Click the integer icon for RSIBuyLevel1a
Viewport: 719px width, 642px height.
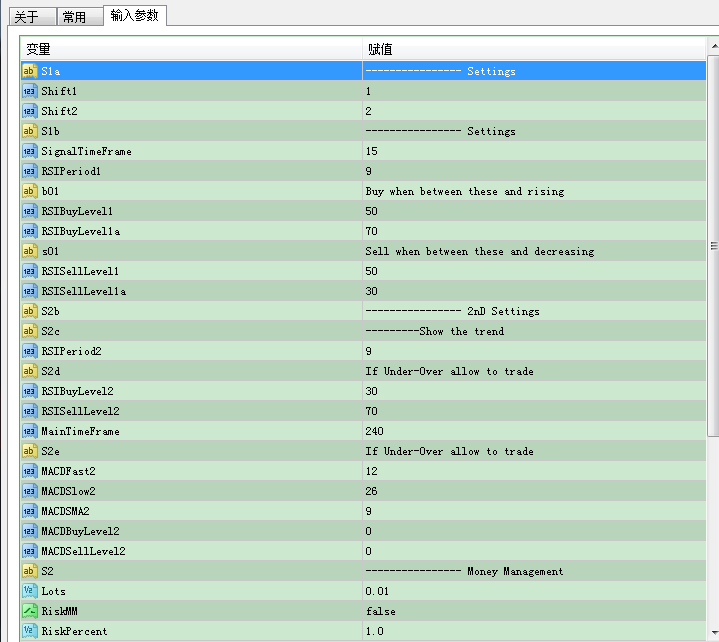[29, 231]
